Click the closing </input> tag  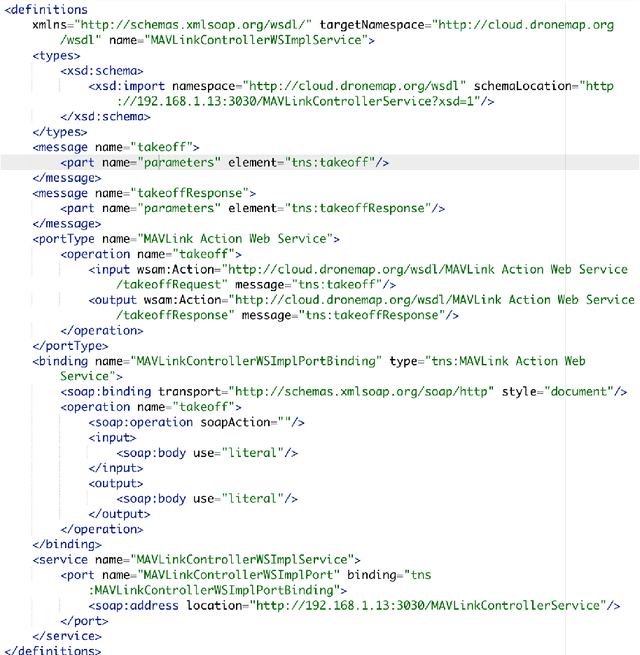pos(116,468)
